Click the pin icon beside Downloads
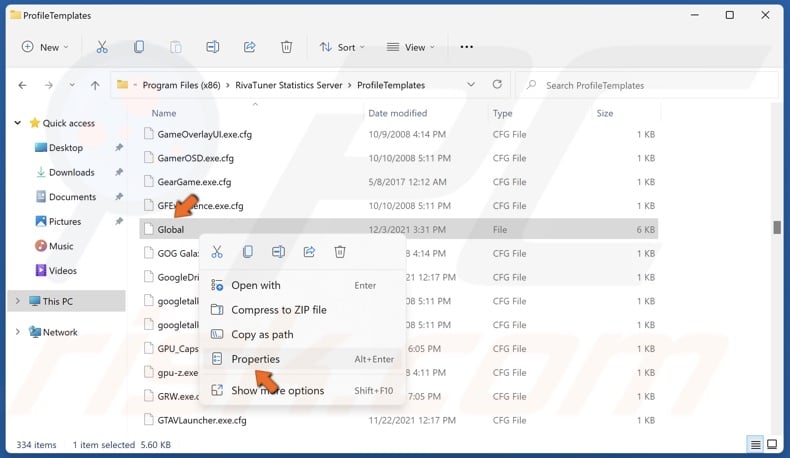790x458 pixels. click(x=118, y=172)
